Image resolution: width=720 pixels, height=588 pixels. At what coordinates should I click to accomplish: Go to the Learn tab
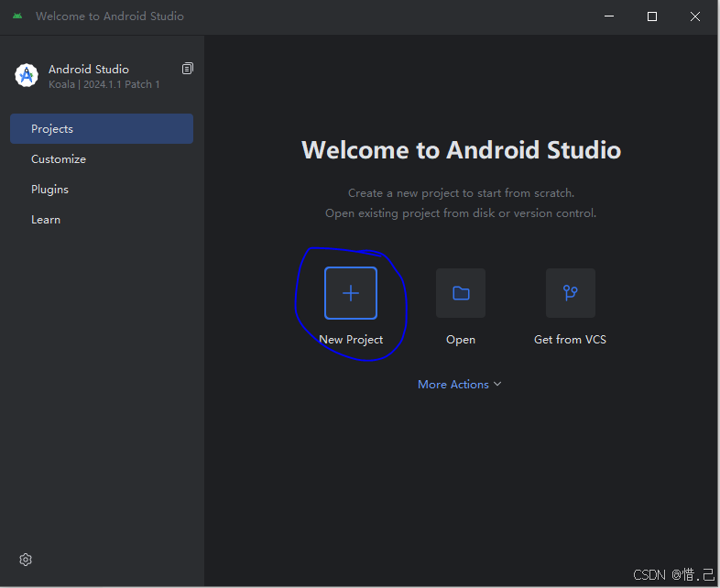click(102, 220)
